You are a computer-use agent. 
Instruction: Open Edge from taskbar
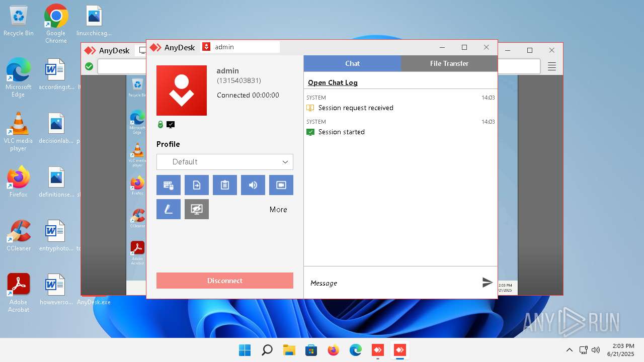click(x=356, y=350)
